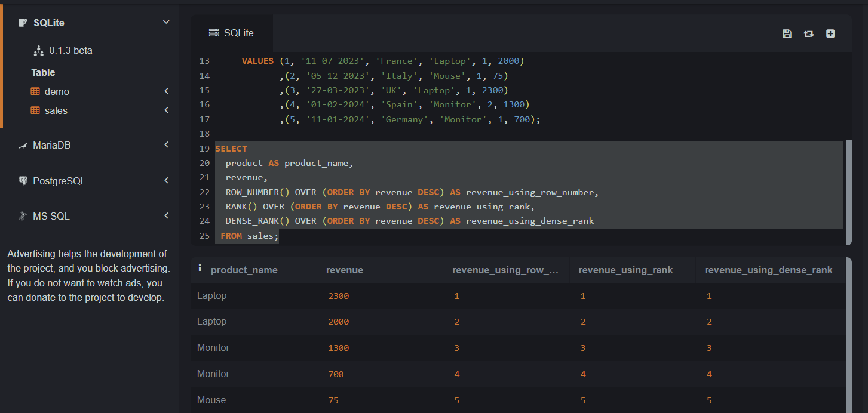Click the revenue column header
The width and height of the screenshot is (868, 413).
click(x=345, y=270)
